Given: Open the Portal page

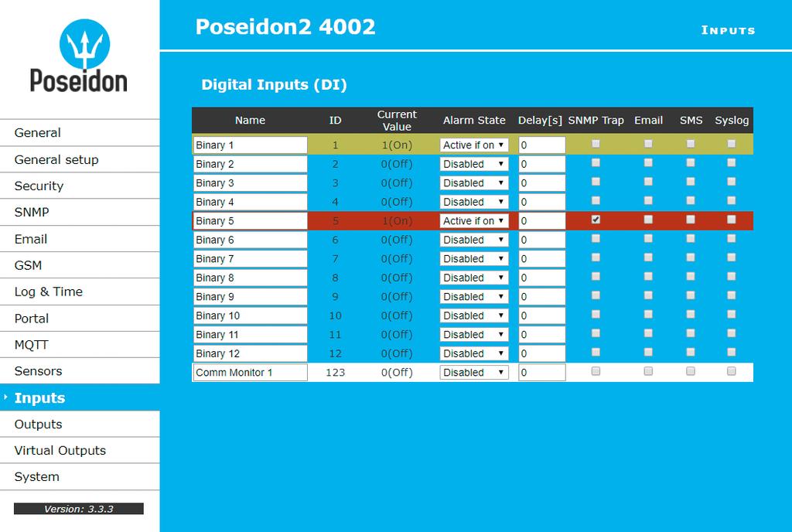Looking at the screenshot, I should click(x=80, y=319).
